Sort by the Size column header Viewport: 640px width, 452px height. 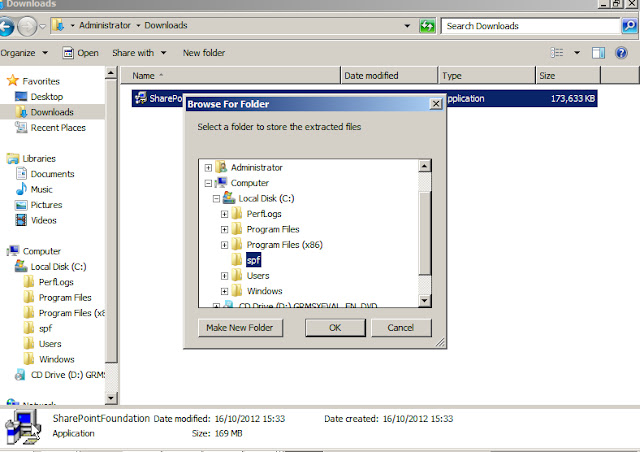568,76
